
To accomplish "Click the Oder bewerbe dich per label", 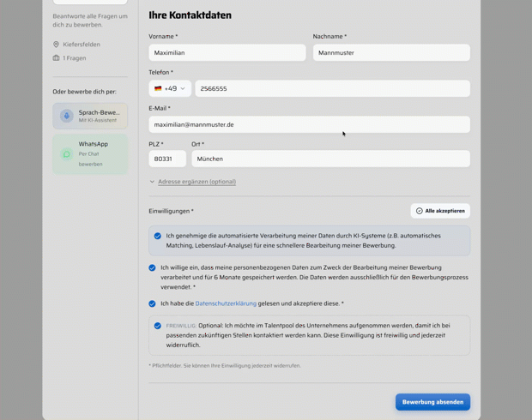I will pyautogui.click(x=84, y=92).
